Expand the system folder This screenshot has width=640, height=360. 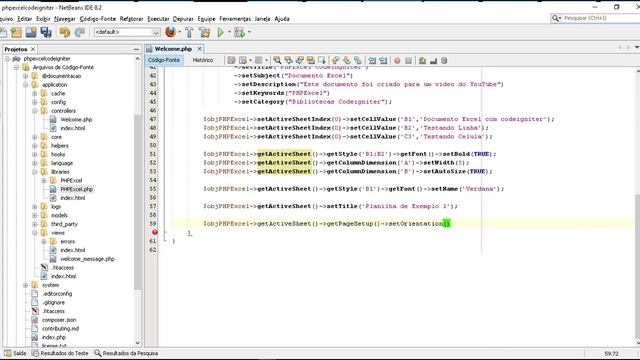[25, 285]
